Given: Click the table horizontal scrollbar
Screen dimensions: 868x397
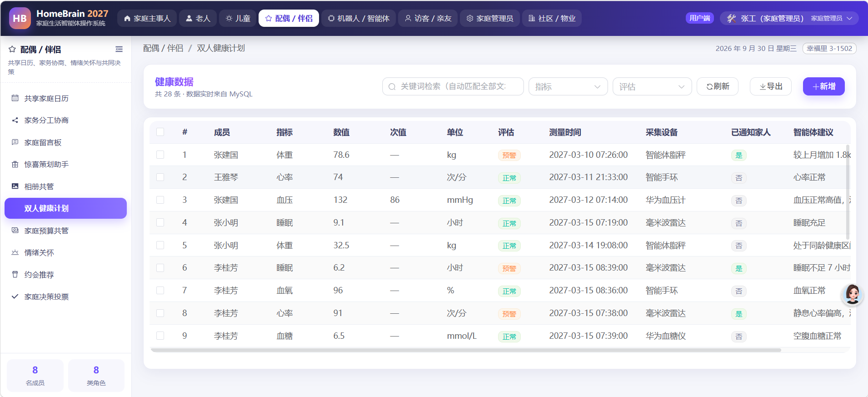Looking at the screenshot, I should coord(466,350).
